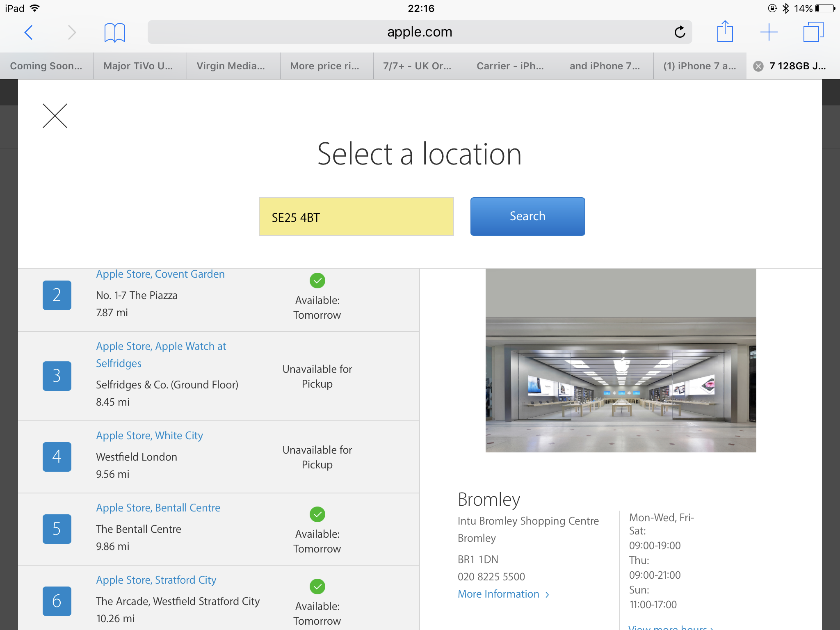
Task: Switch to the Major TiVo U... tab
Action: pos(140,66)
